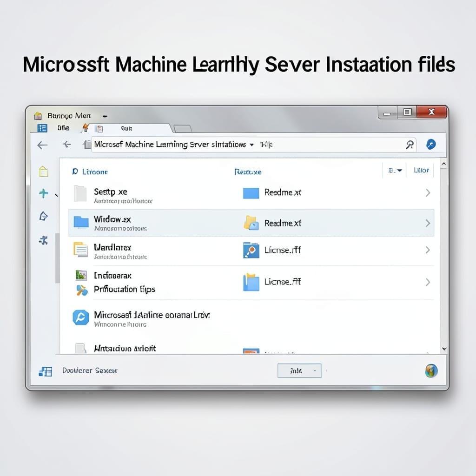Click the second back arrow beside address bar
The image size is (476, 476).
coord(67,145)
